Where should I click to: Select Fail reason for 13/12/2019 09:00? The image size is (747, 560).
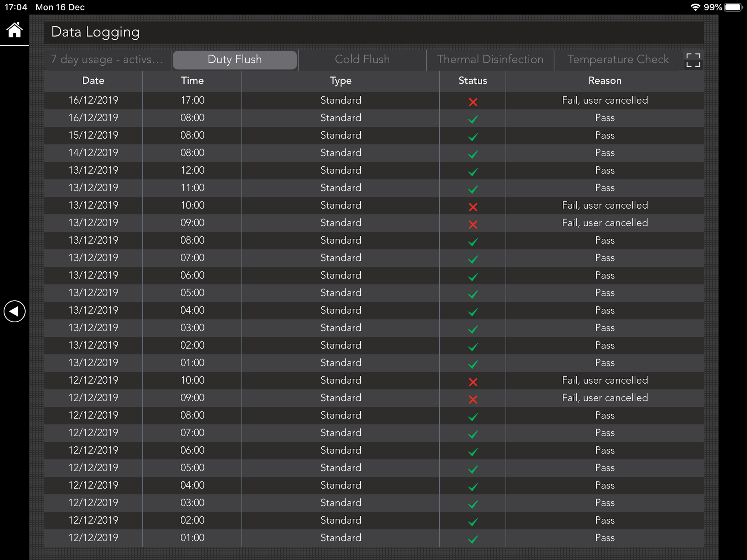pos(605,223)
